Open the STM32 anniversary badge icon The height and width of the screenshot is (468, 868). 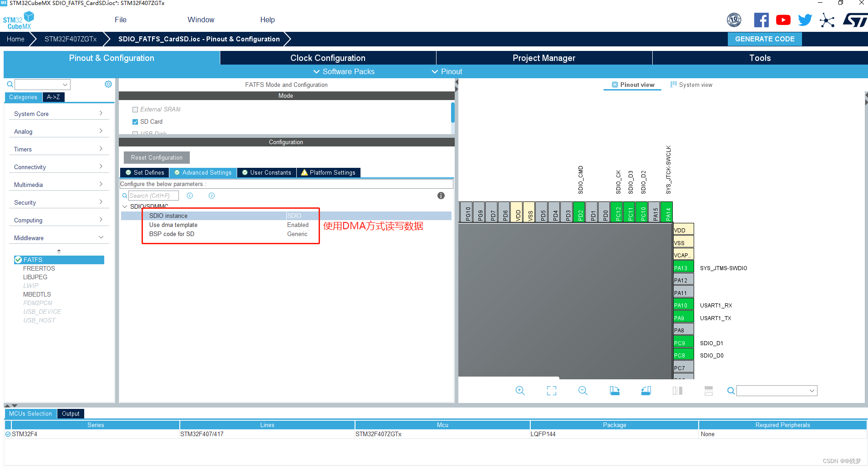pos(734,20)
